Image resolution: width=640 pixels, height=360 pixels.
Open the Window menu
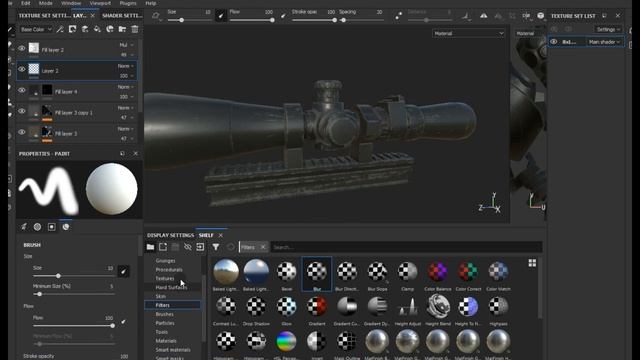click(x=71, y=3)
